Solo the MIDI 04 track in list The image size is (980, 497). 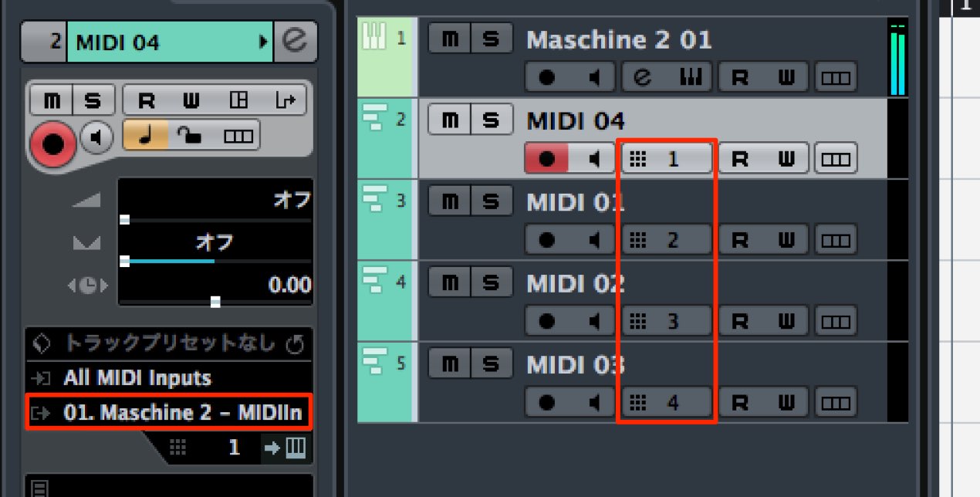tap(491, 120)
